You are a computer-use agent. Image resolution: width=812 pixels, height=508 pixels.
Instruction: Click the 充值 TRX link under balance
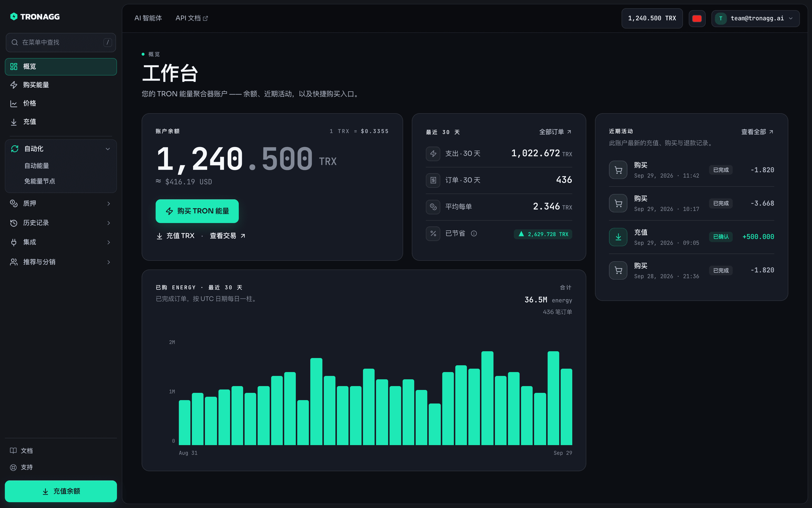point(175,236)
